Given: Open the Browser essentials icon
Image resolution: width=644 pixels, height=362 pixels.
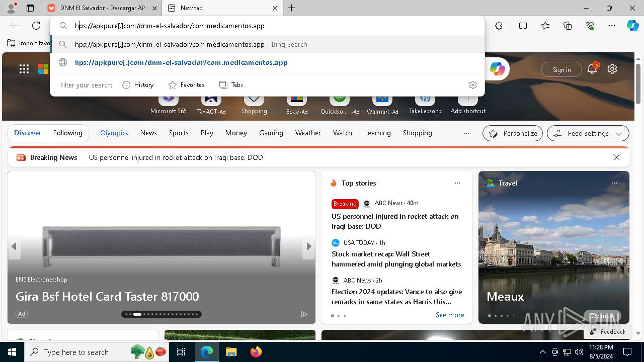Looking at the screenshot, I should click(590, 26).
